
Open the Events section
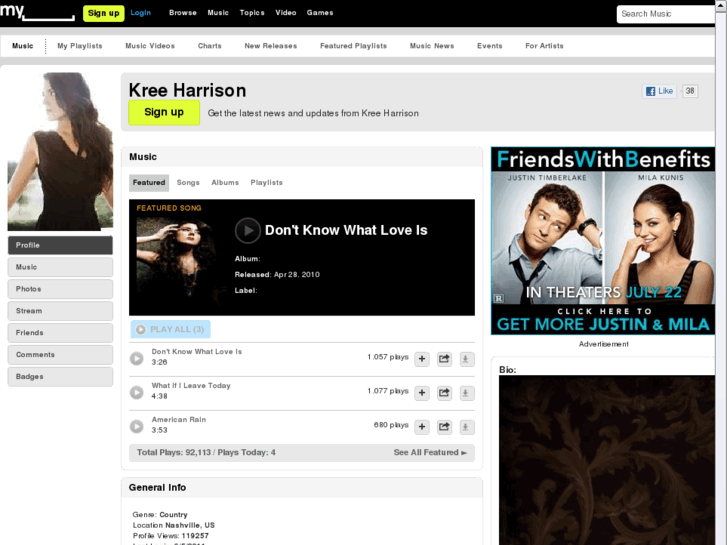[490, 46]
